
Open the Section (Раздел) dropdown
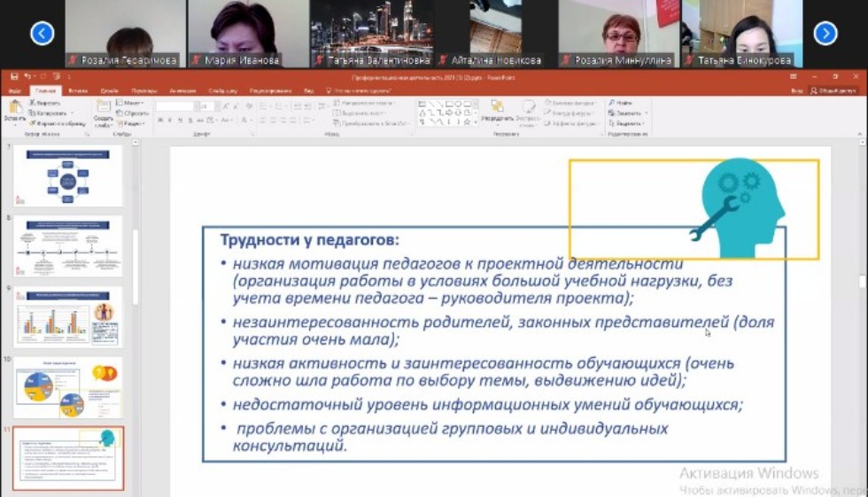tap(131, 123)
